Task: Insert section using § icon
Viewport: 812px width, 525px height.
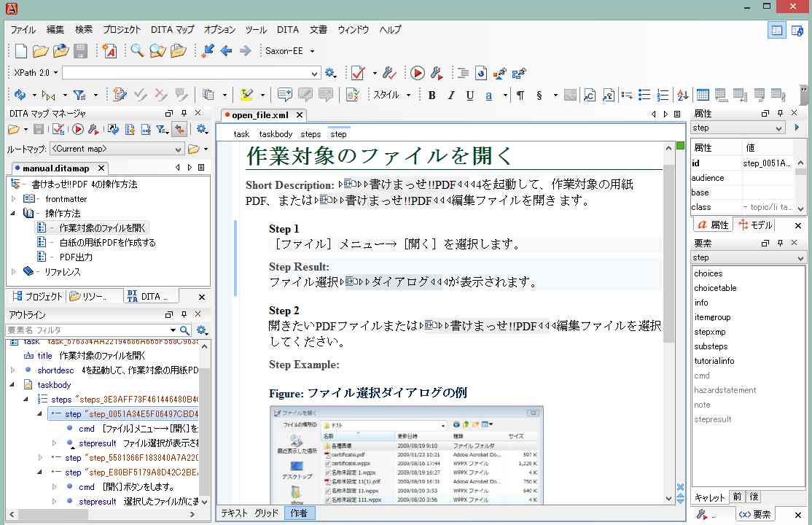Action: click(x=539, y=96)
